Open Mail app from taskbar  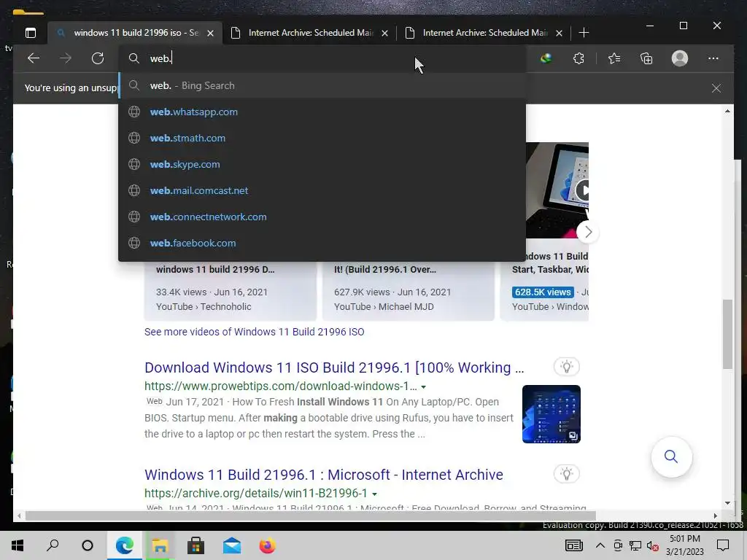[x=231, y=545]
